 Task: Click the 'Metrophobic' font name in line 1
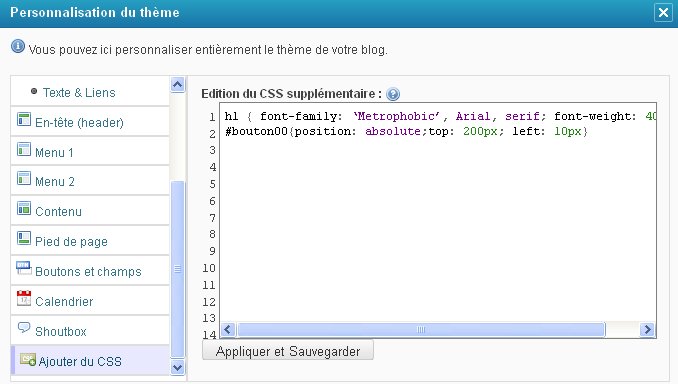point(396,116)
